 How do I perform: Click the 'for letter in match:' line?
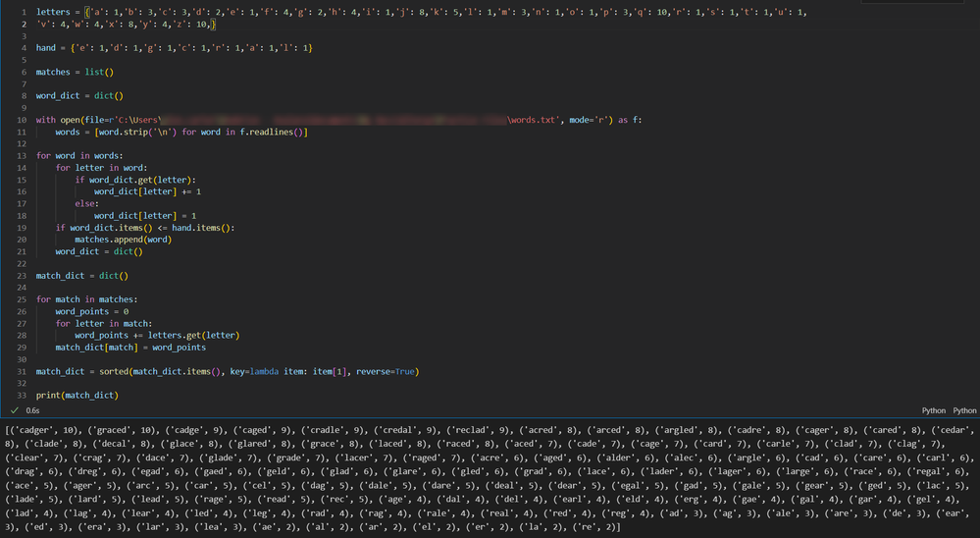[104, 323]
